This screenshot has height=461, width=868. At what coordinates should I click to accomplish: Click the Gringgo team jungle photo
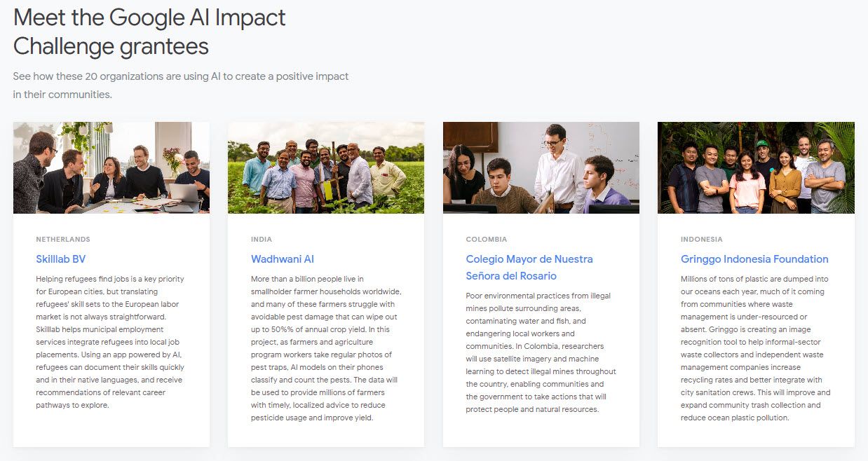[756, 167]
